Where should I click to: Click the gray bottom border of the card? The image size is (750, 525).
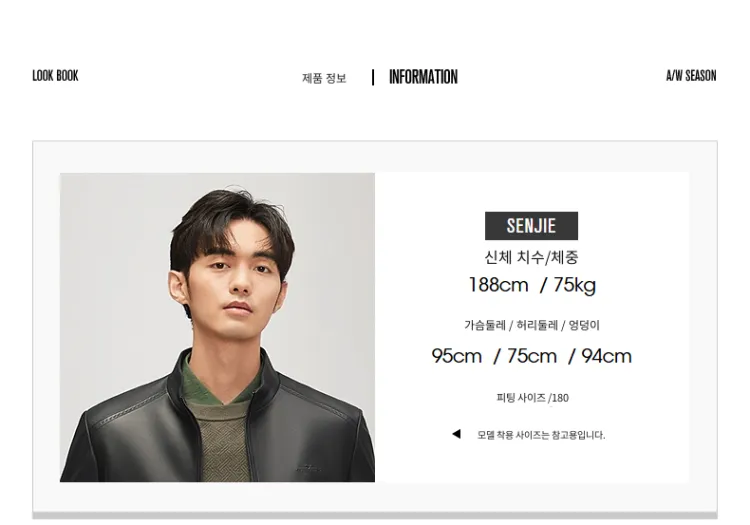[375, 515]
